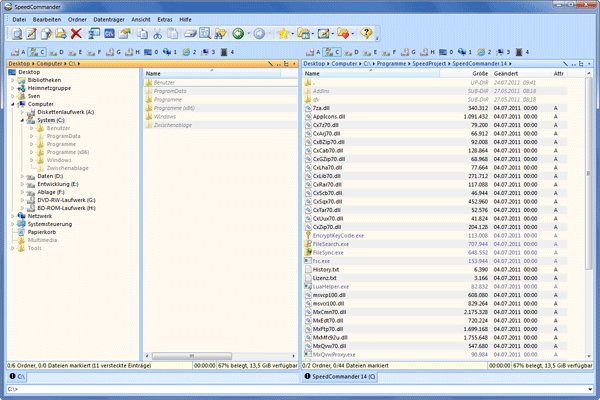
Task: Select drive E in right drive bar
Action: coord(370,52)
